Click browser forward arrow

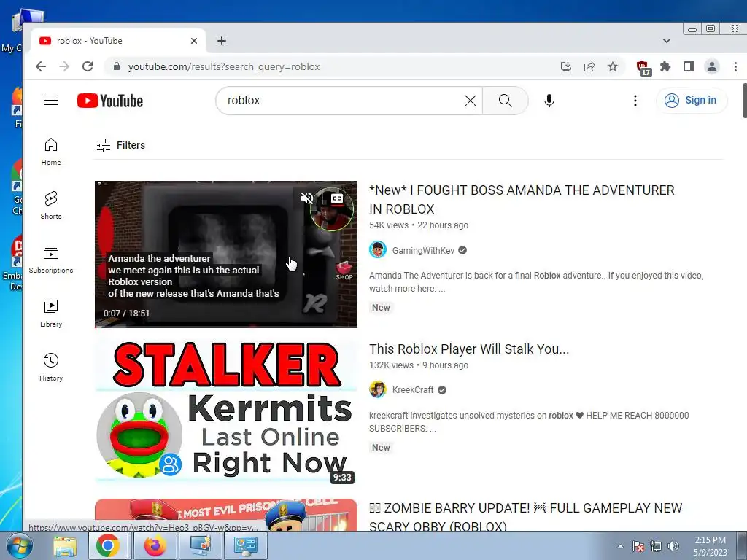point(64,66)
